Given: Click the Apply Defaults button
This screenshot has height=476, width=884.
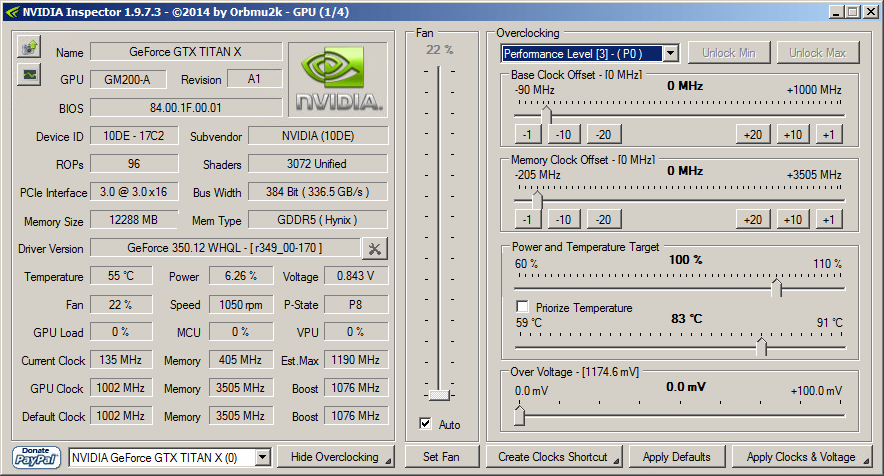Looking at the screenshot, I should click(677, 457).
